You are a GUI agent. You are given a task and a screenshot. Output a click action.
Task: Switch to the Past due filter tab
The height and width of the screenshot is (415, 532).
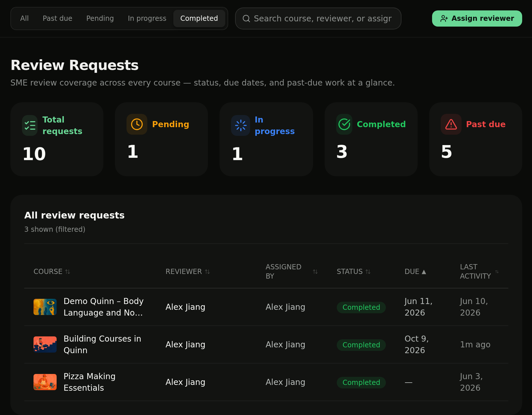coord(57,18)
